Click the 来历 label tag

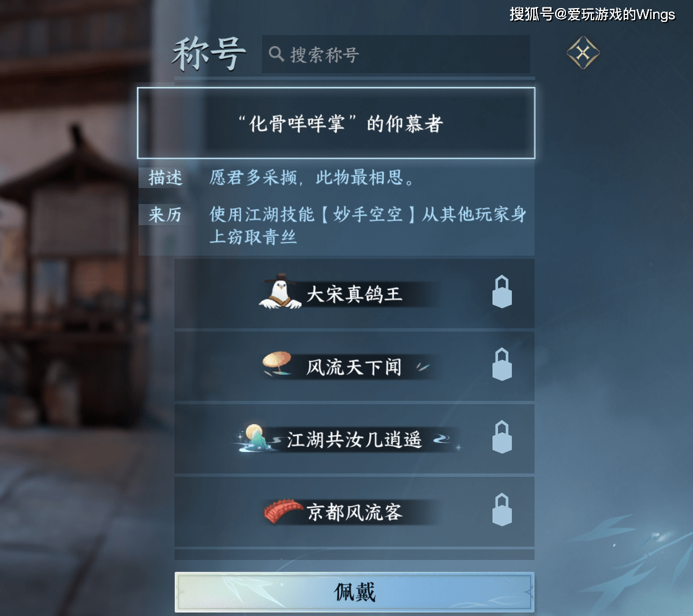[x=165, y=214]
